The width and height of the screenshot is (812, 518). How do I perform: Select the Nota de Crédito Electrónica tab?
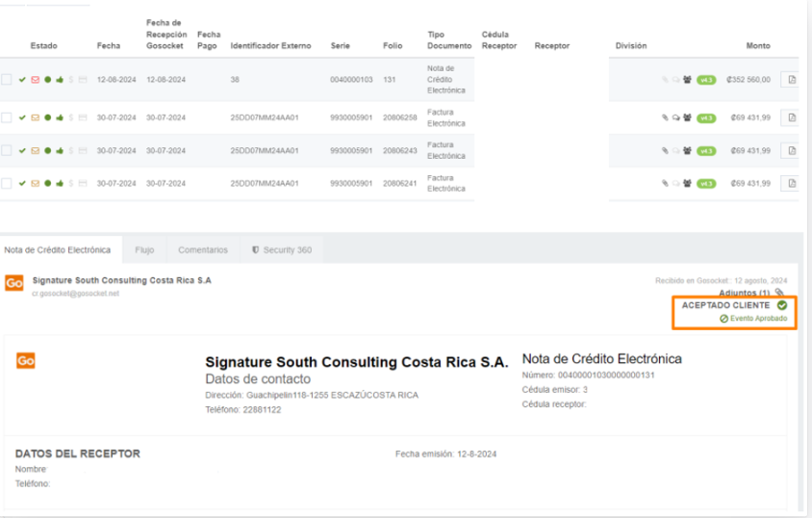point(58,249)
